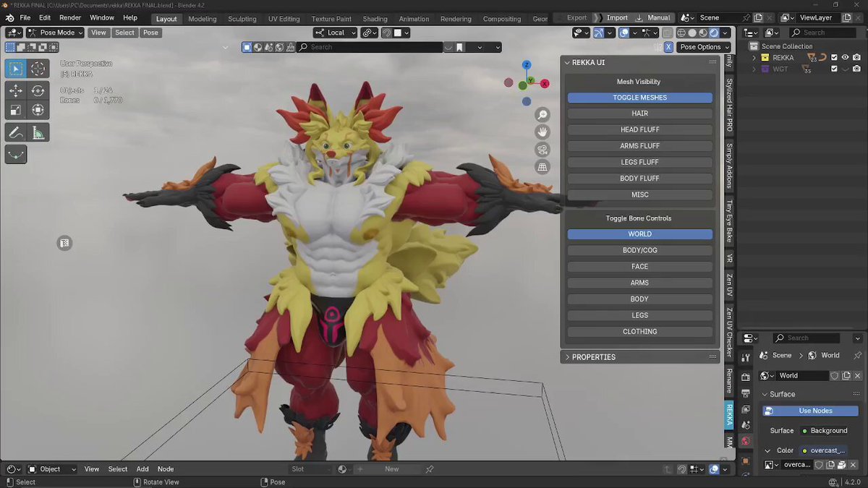Open the View Layer properties tab icon

(x=746, y=409)
